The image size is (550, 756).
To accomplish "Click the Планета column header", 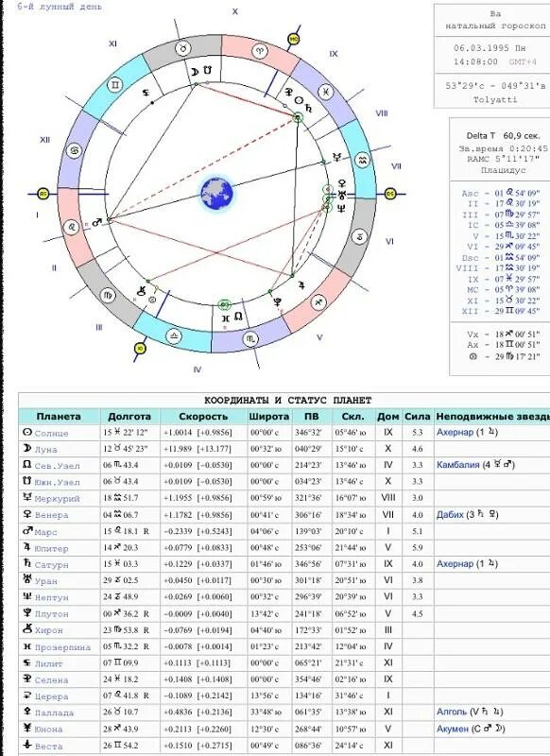I will pos(59,416).
